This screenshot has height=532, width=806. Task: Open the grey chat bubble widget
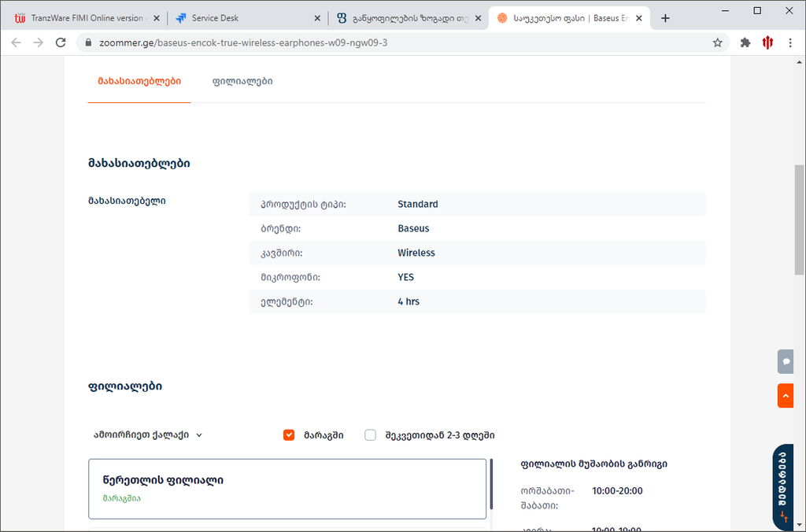786,361
